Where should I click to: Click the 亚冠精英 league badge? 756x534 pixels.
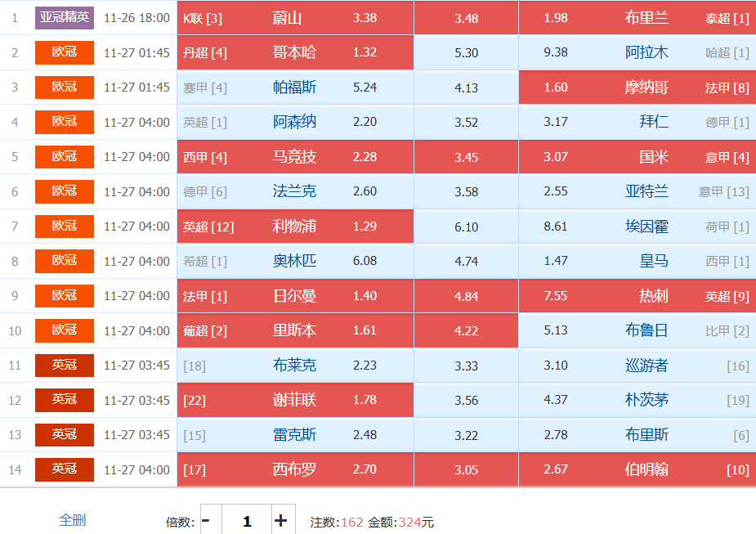tap(65, 17)
